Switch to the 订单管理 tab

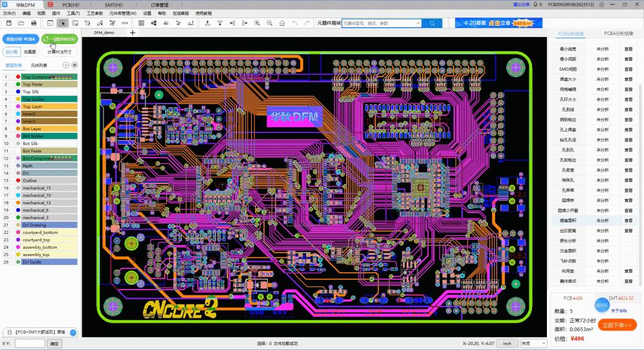(159, 5)
